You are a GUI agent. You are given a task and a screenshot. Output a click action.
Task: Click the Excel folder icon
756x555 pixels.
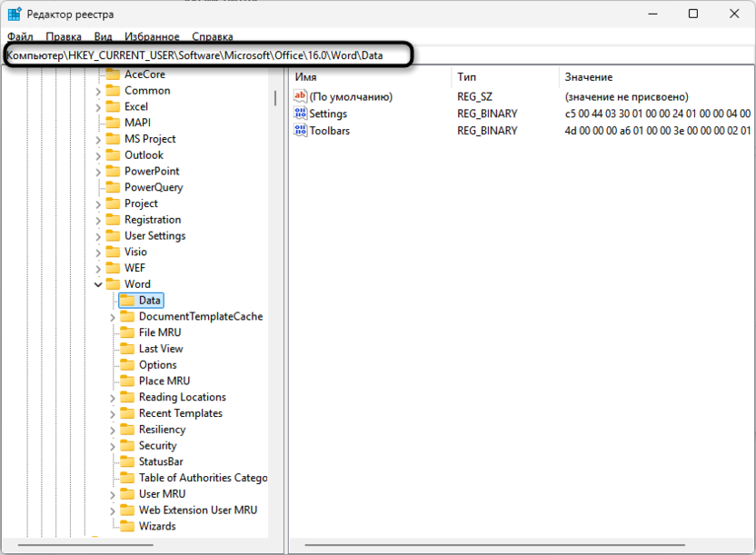tap(113, 106)
